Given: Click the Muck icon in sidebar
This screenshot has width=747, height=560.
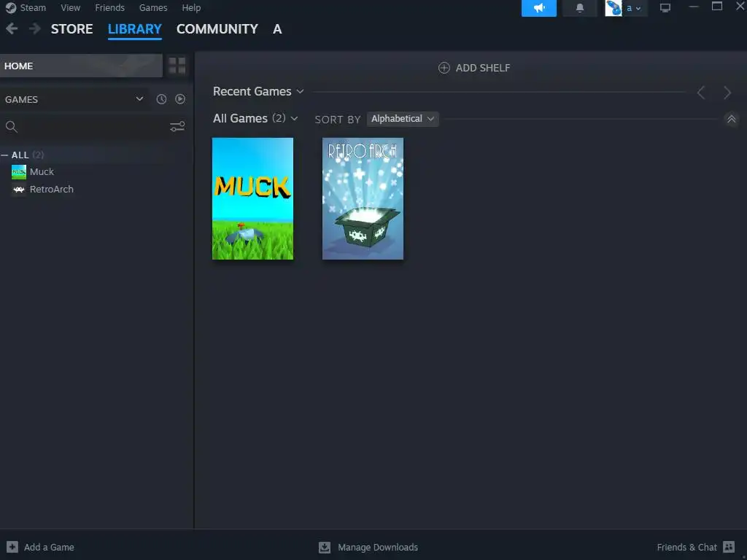Looking at the screenshot, I should pyautogui.click(x=19, y=172).
